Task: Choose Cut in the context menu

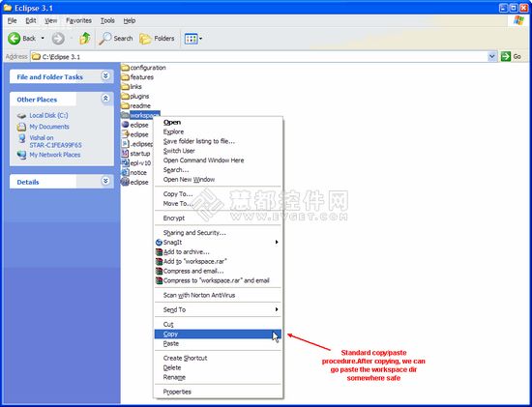Action: coord(218,324)
